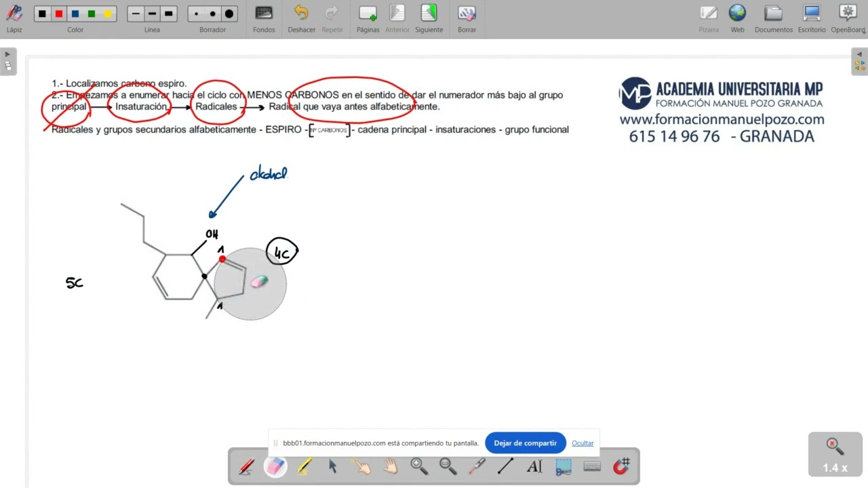Add a new page with Páginas

pyautogui.click(x=368, y=18)
